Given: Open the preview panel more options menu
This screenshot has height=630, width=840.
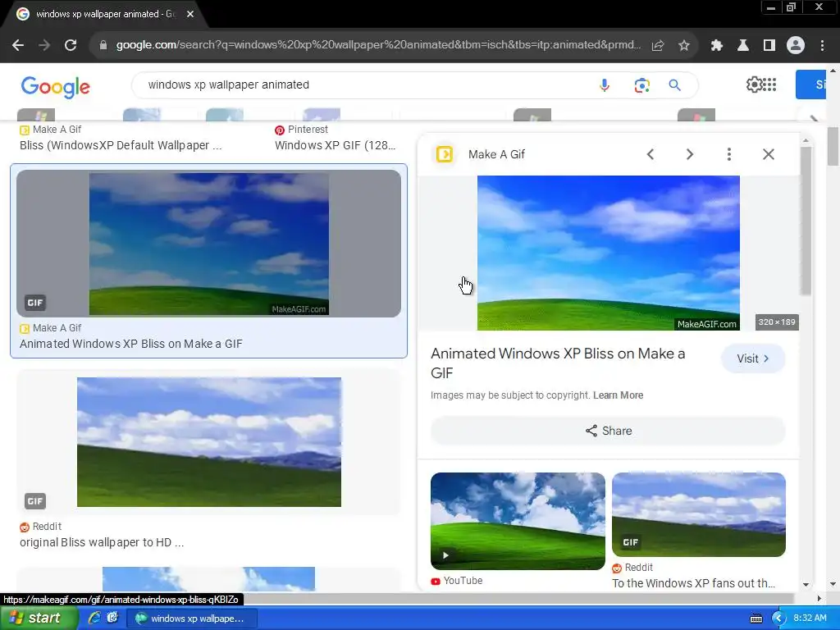Looking at the screenshot, I should tap(729, 154).
